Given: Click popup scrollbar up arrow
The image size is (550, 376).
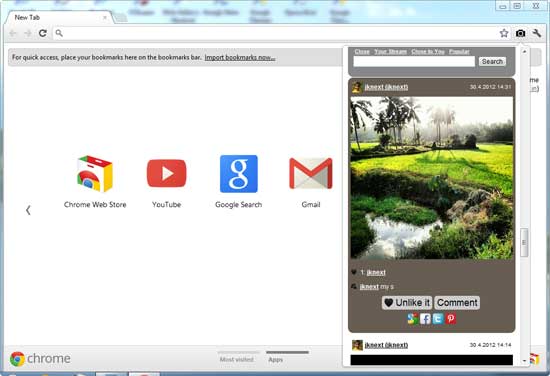Looking at the screenshot, I should 524,51.
